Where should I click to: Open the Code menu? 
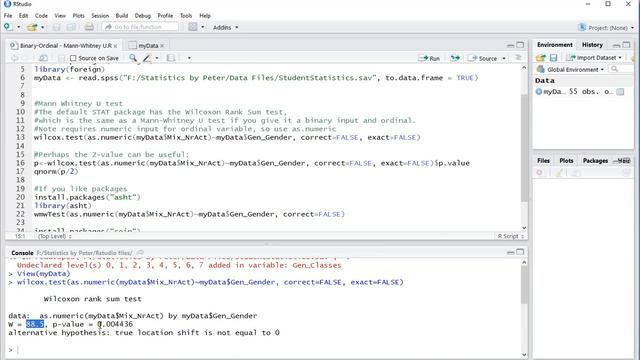tap(41, 16)
